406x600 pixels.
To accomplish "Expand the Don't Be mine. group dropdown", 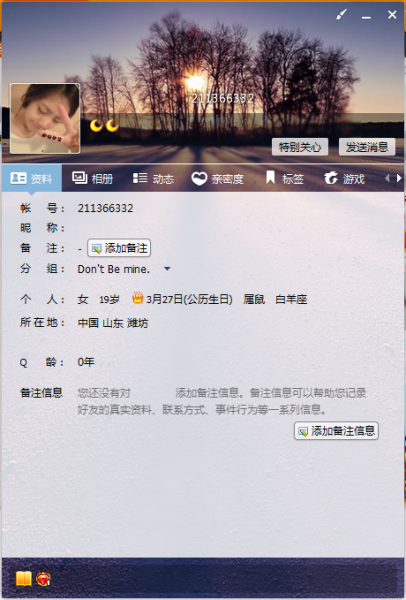I will (x=167, y=269).
